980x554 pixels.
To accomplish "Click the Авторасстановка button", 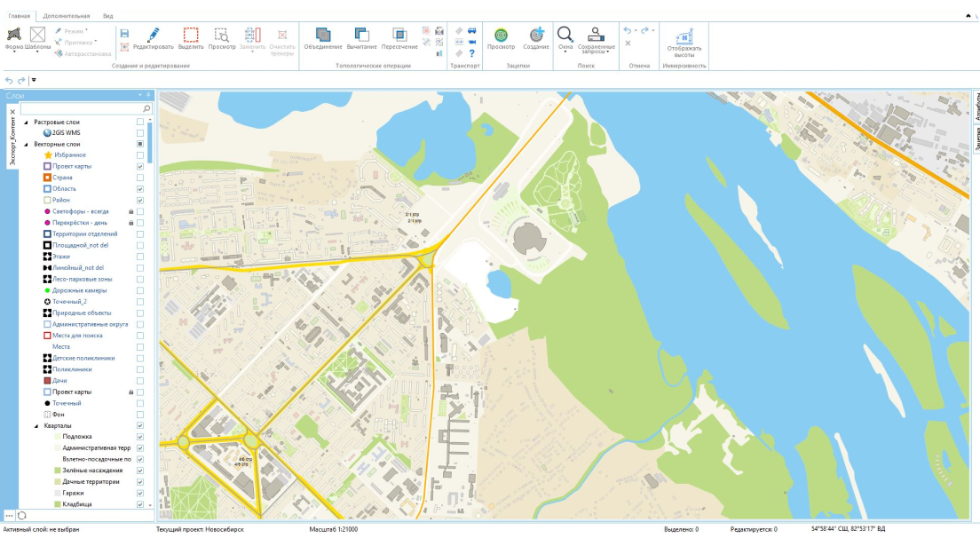I will pyautogui.click(x=83, y=53).
